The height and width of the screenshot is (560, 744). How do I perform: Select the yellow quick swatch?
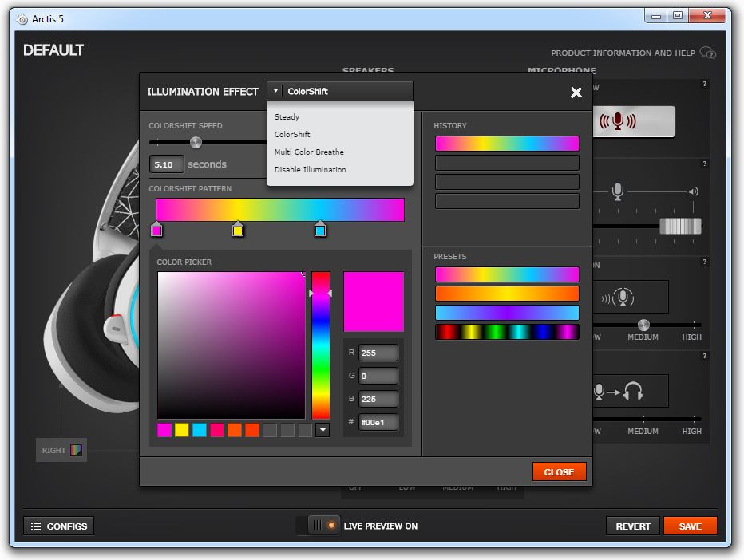(182, 430)
